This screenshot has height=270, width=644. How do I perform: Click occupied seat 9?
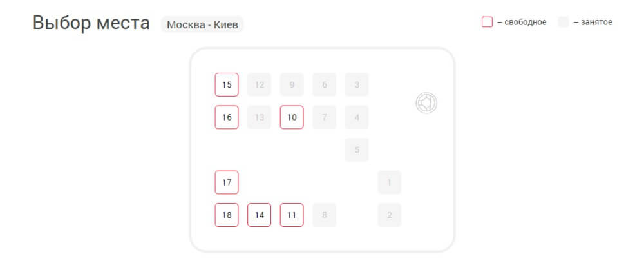(x=292, y=84)
